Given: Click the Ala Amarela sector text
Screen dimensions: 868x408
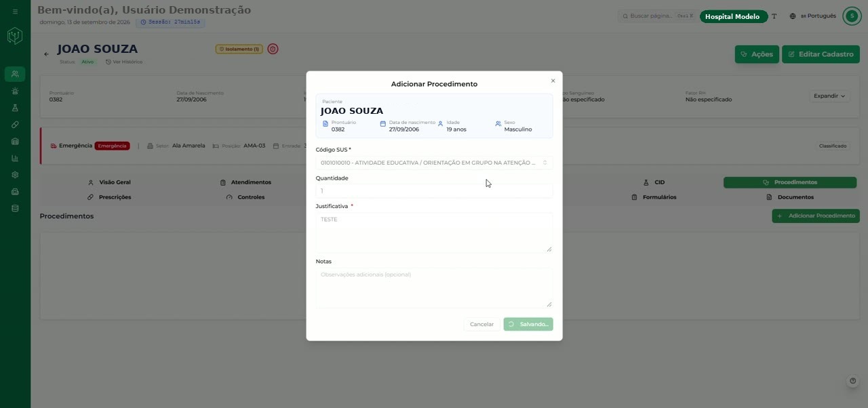Looking at the screenshot, I should [189, 146].
